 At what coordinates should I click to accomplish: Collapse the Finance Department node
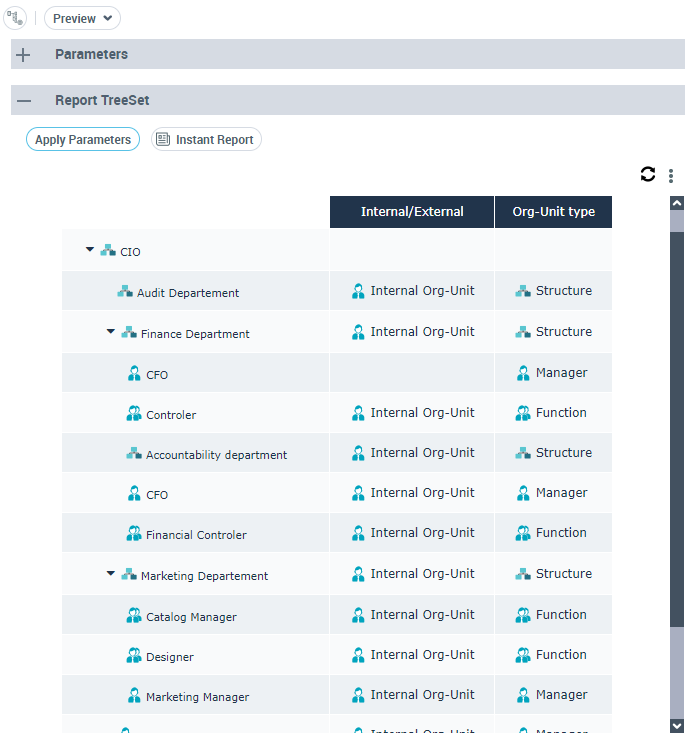(x=111, y=332)
